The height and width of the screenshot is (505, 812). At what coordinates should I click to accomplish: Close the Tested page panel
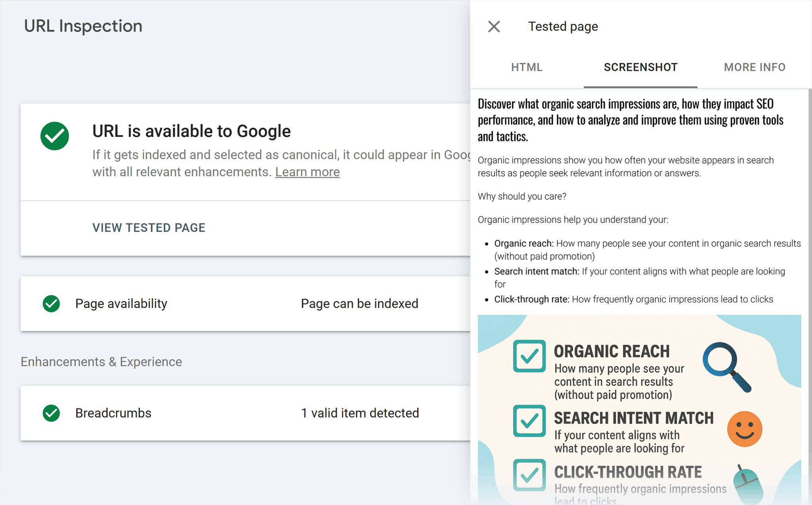(x=494, y=26)
